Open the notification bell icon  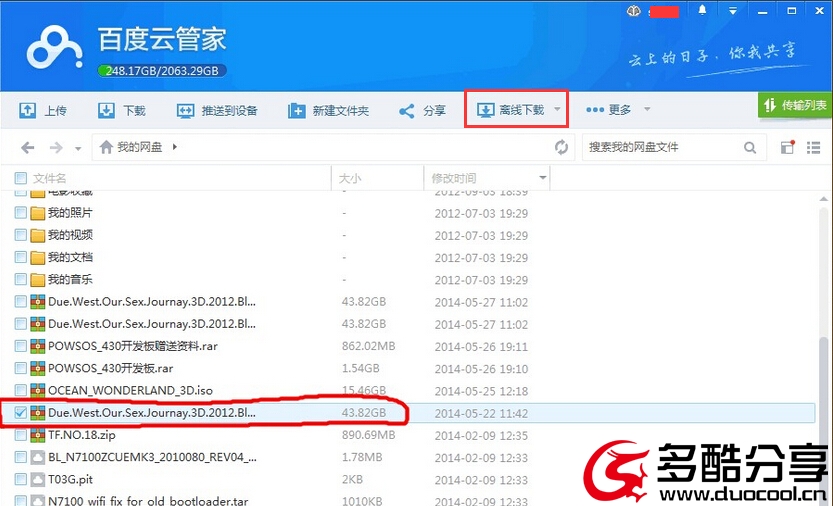point(702,10)
